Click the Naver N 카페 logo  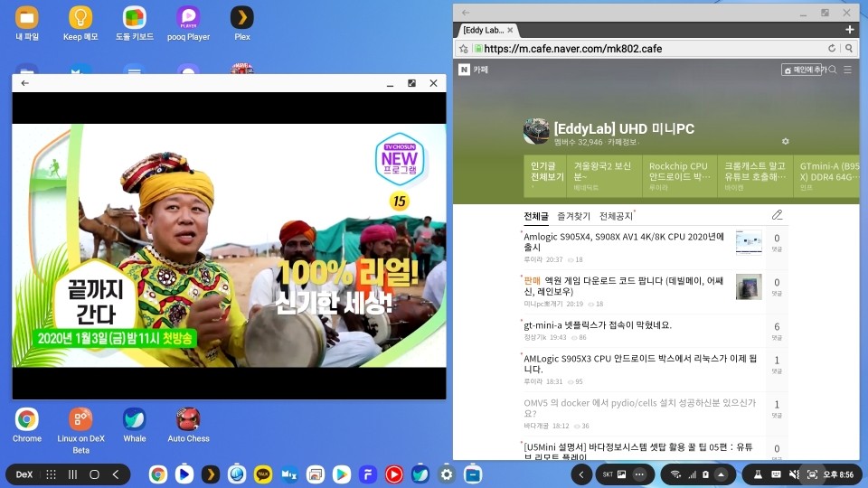[x=473, y=70]
